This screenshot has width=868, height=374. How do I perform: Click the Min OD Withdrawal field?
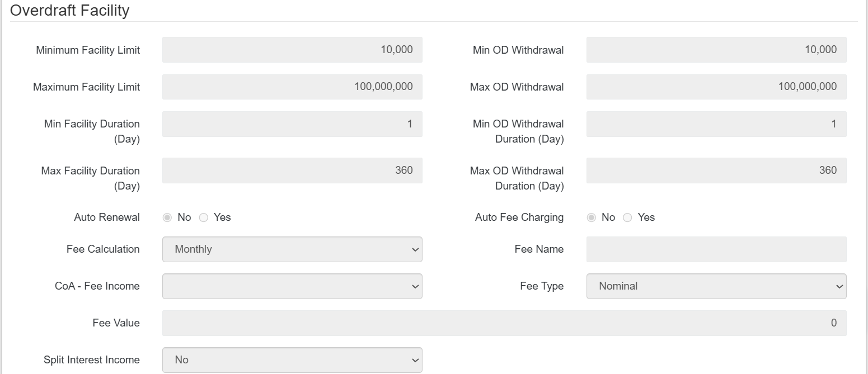tap(716, 50)
